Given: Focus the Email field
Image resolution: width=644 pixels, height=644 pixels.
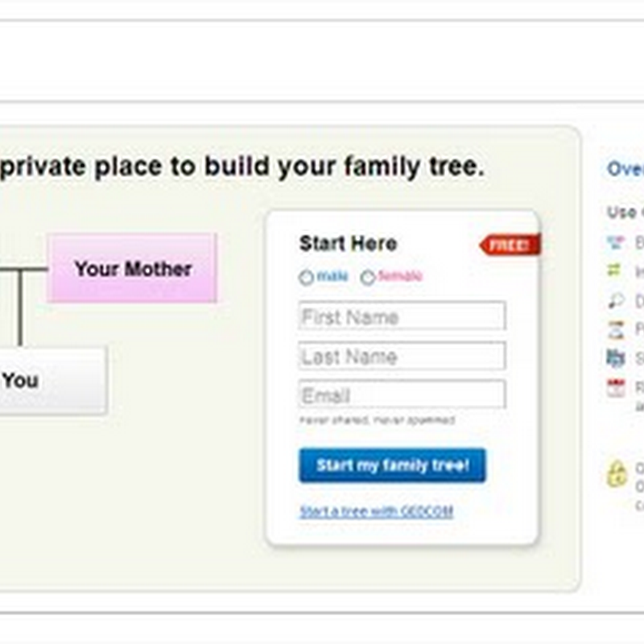Looking at the screenshot, I should pyautogui.click(x=402, y=394).
